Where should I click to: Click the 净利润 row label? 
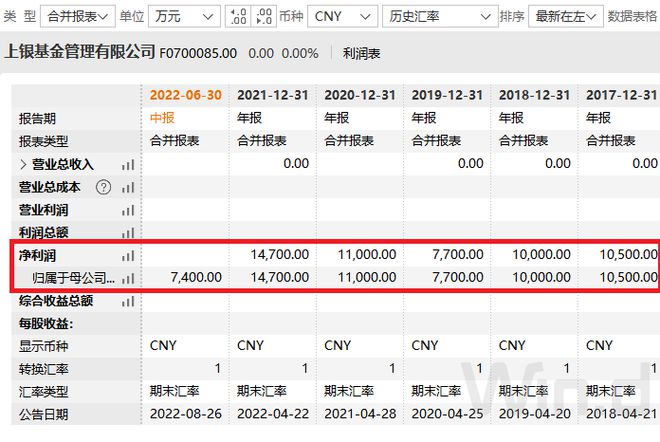click(37, 256)
